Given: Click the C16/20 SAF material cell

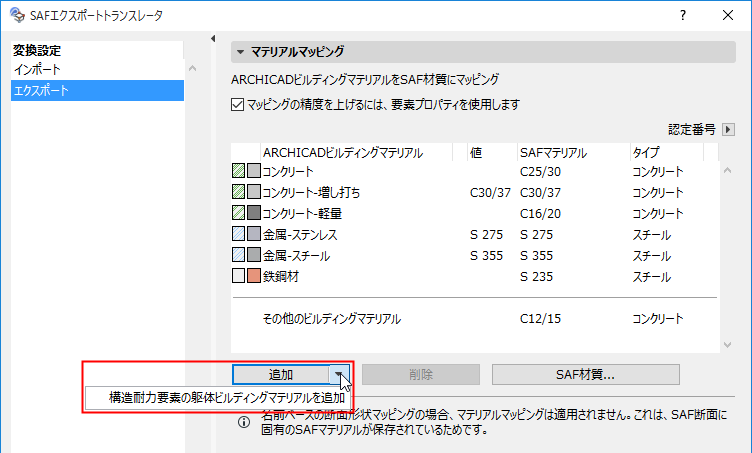Looking at the screenshot, I should [540, 214].
